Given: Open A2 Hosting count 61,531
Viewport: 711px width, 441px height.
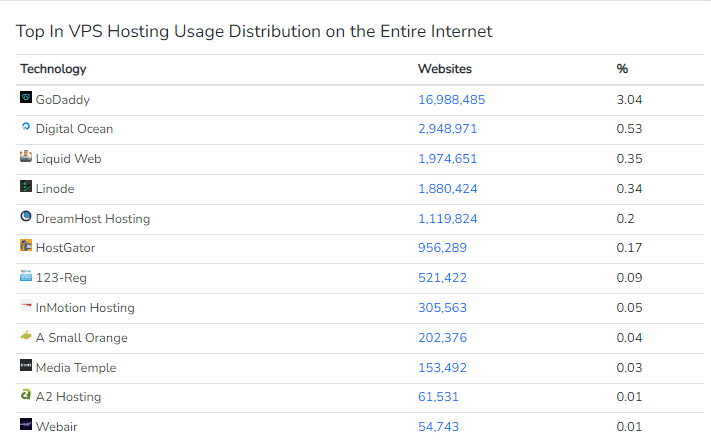Looking at the screenshot, I should [438, 397].
